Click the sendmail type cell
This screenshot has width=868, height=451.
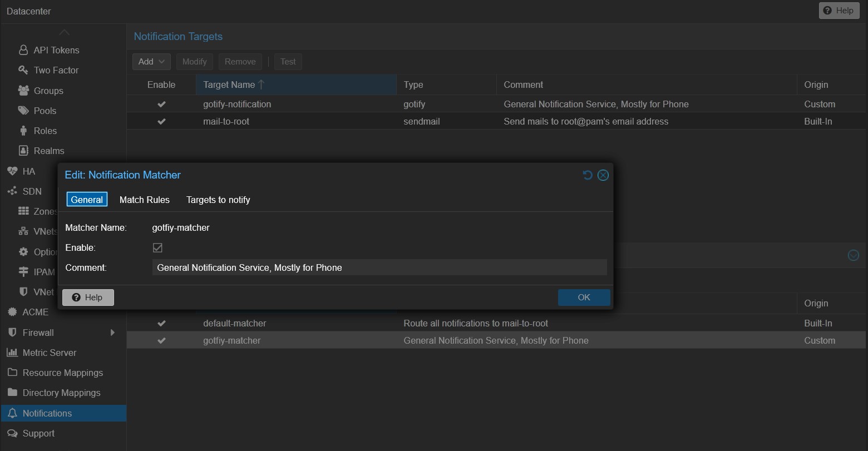[422, 121]
